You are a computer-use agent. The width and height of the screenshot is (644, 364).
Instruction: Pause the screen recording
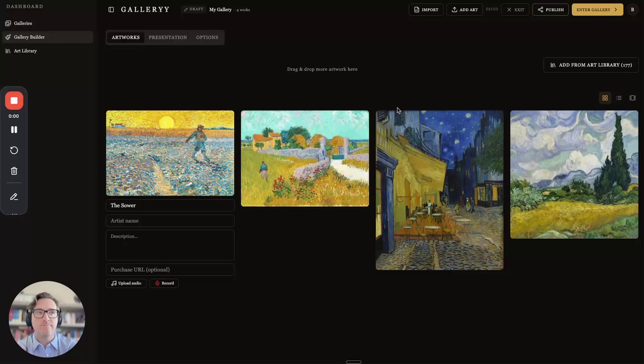click(14, 129)
